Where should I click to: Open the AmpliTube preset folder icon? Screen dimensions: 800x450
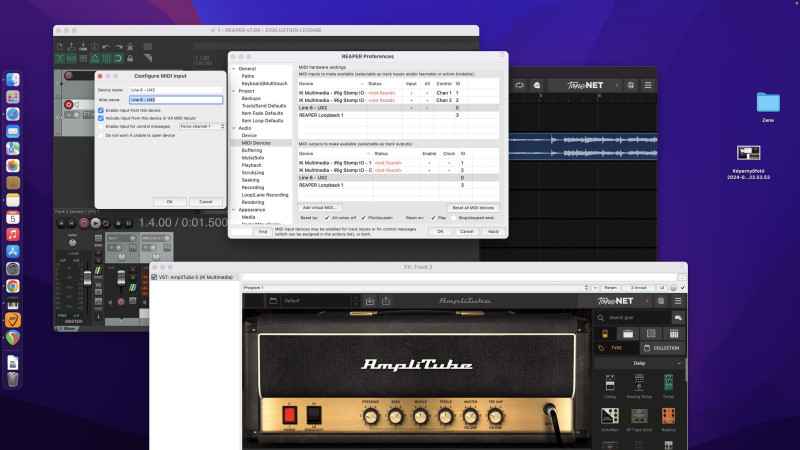coord(273,301)
